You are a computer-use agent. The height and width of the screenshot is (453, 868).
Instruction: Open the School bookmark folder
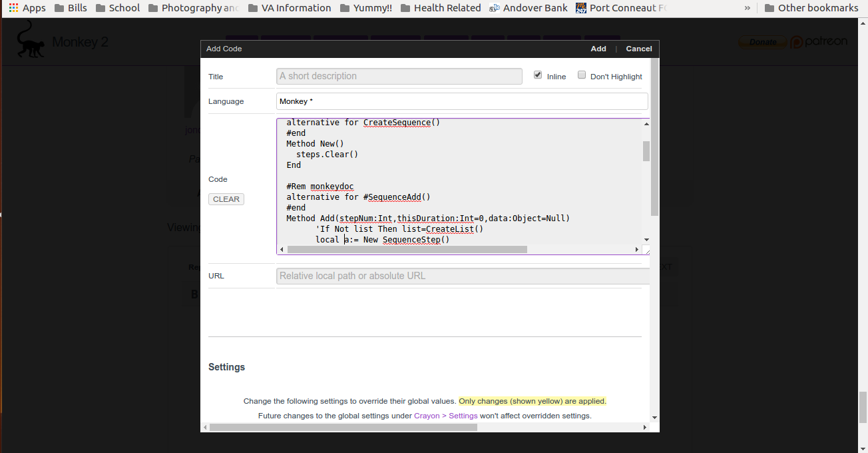click(x=117, y=8)
